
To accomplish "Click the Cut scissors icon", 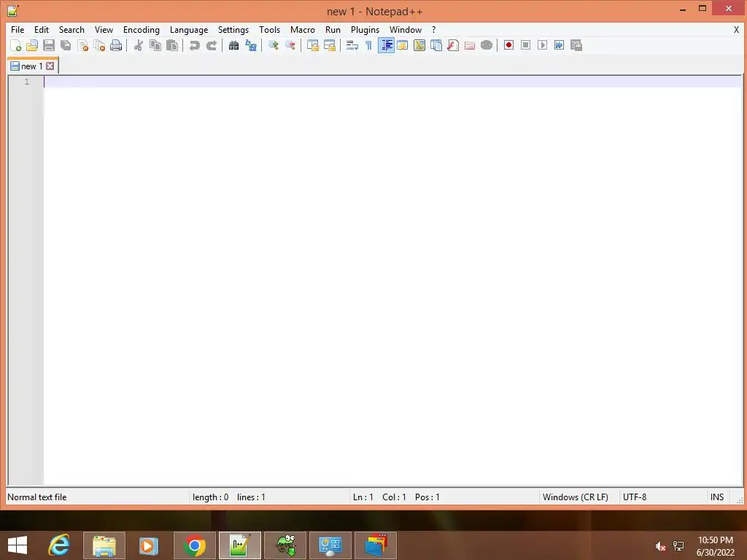I will click(x=139, y=45).
